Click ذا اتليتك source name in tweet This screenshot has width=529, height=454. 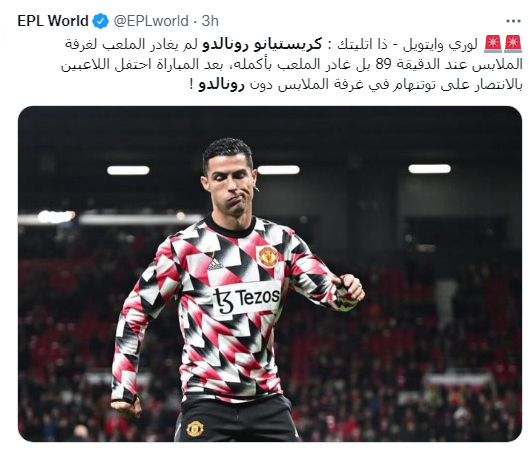[363, 44]
